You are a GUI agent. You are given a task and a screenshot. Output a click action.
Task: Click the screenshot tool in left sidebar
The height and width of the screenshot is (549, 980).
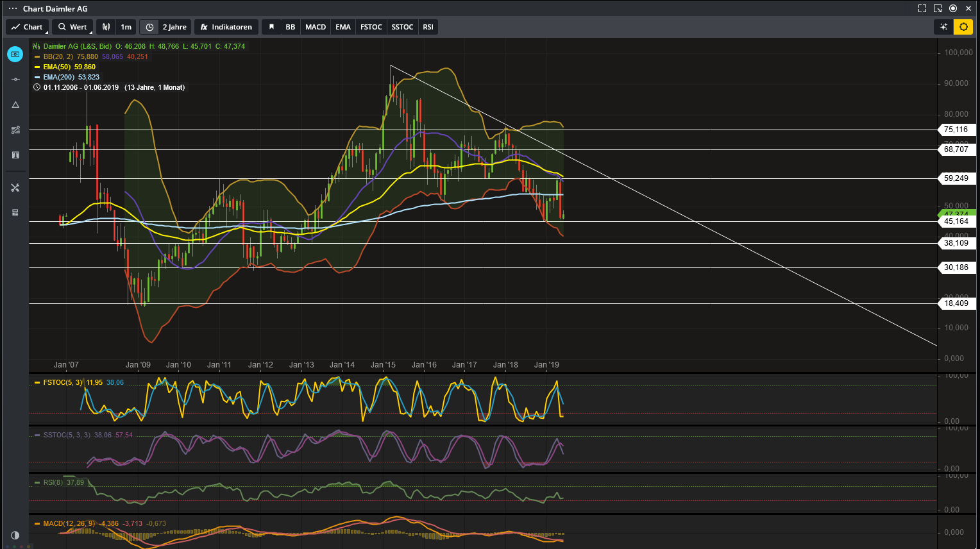[x=15, y=55]
